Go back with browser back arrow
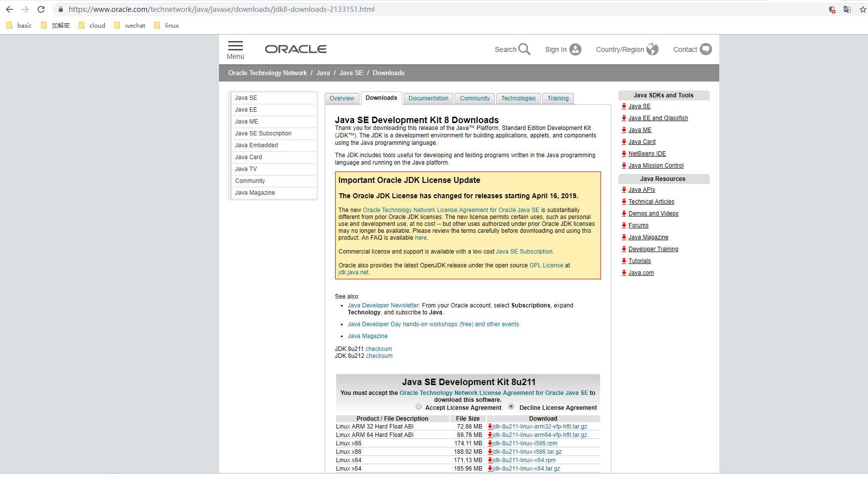868x477 pixels. point(9,9)
